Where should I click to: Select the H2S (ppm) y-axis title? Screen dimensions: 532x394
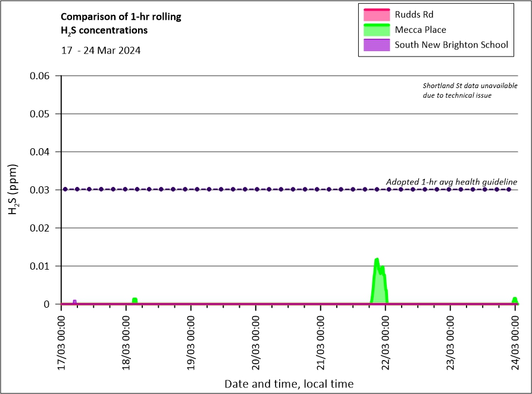pyautogui.click(x=14, y=189)
